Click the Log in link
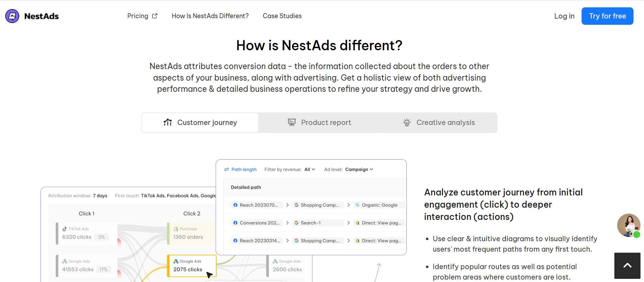The height and width of the screenshot is (282, 644). tap(564, 16)
